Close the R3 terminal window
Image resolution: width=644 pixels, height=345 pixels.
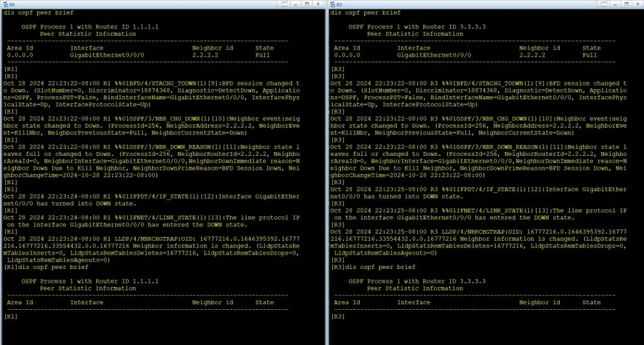tap(636, 4)
